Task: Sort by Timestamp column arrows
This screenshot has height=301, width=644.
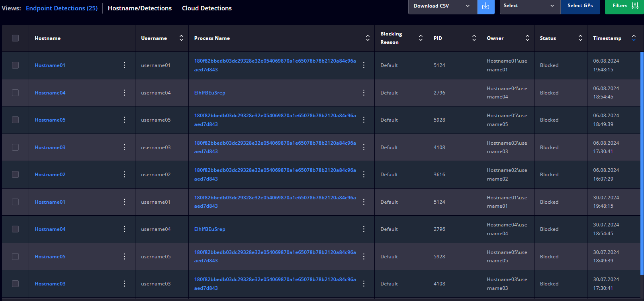Action: (634, 38)
